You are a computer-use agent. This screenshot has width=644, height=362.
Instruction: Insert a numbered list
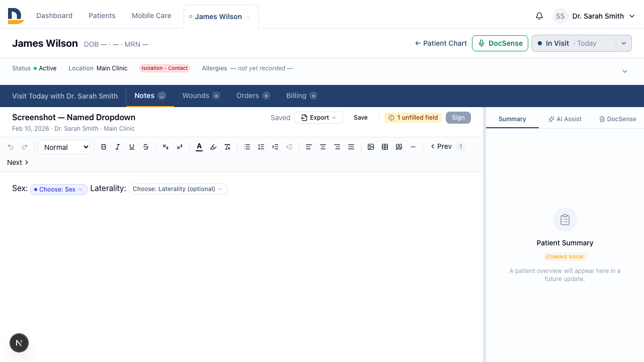click(x=261, y=147)
